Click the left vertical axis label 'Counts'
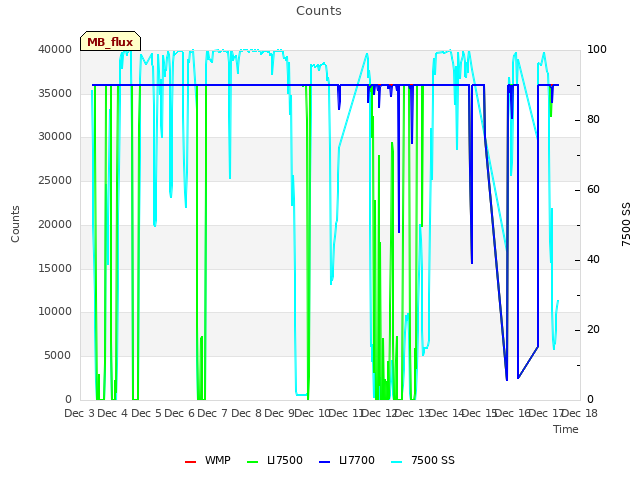Screen dimensions: 640x480 [16, 224]
